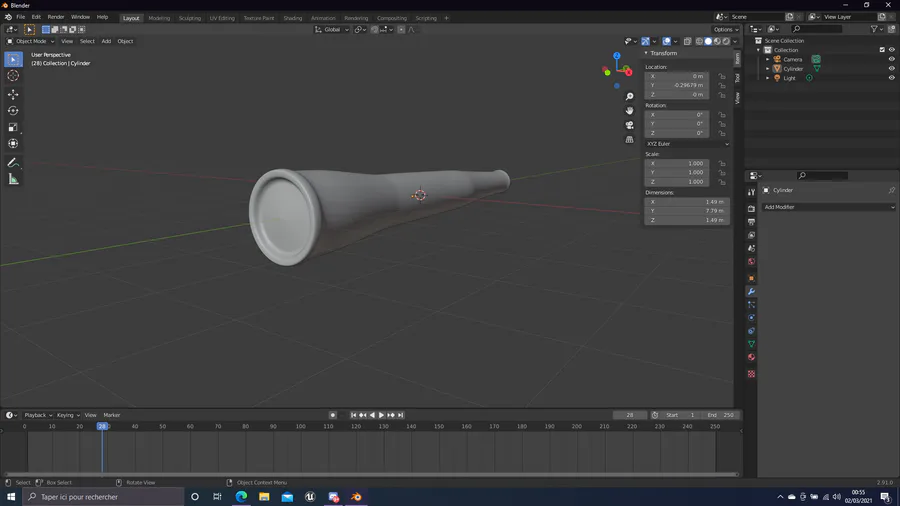
Task: Click the red X axis gizmo handle
Action: point(629,72)
